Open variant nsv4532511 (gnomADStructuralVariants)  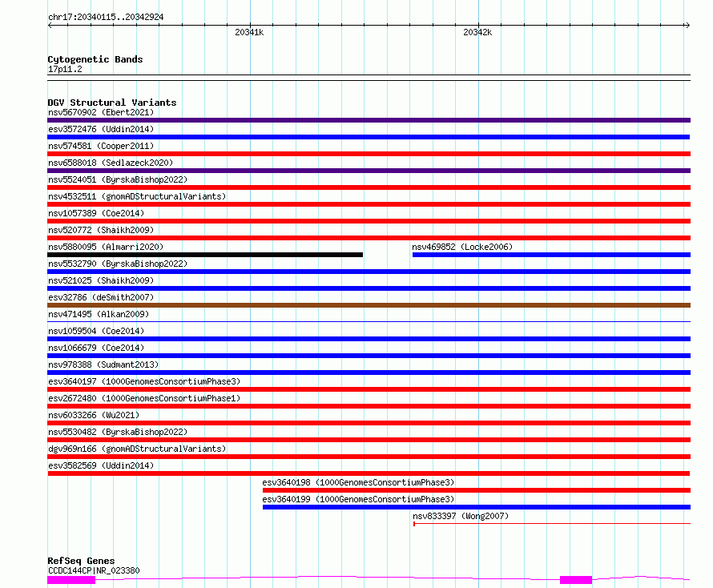click(x=137, y=196)
